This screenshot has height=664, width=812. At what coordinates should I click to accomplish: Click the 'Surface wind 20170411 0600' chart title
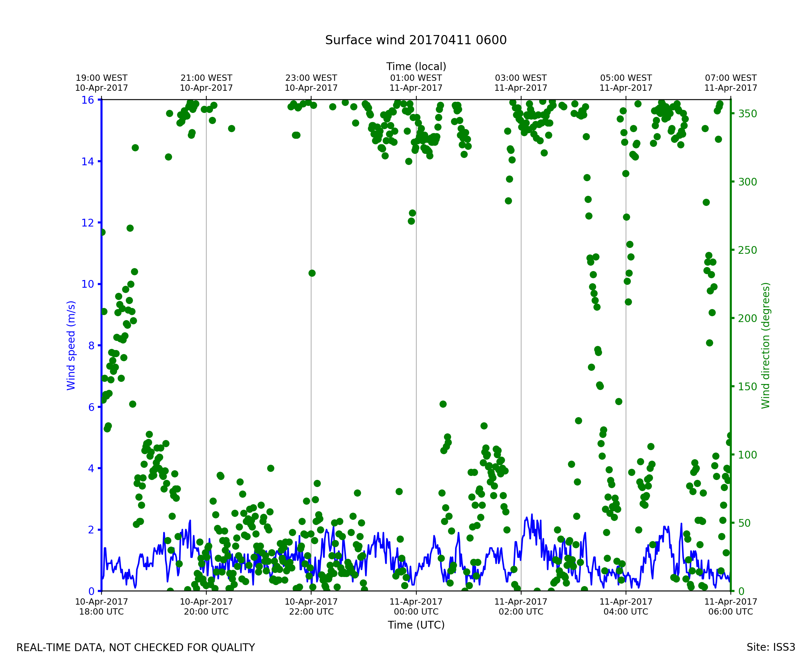pyautogui.click(x=416, y=40)
